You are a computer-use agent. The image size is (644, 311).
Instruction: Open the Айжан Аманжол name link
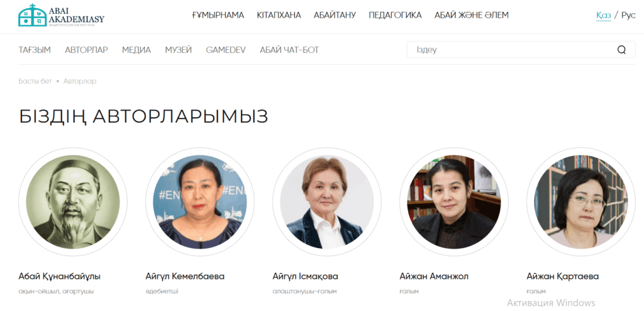click(434, 276)
